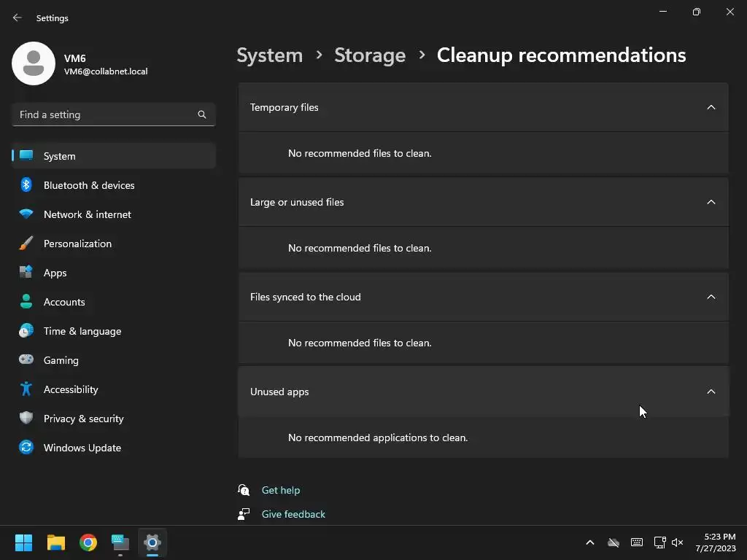The image size is (747, 560).
Task: Select Time & language in sidebar
Action: 82,331
